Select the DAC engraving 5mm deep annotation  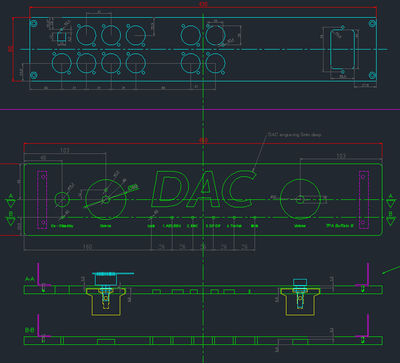tap(295, 135)
